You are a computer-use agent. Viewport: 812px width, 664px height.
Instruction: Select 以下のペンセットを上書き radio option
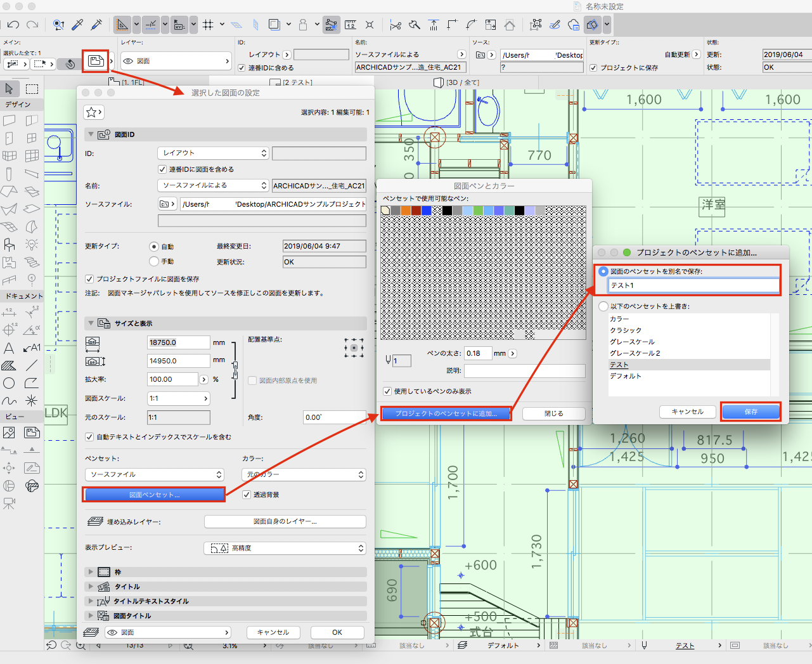tap(603, 306)
